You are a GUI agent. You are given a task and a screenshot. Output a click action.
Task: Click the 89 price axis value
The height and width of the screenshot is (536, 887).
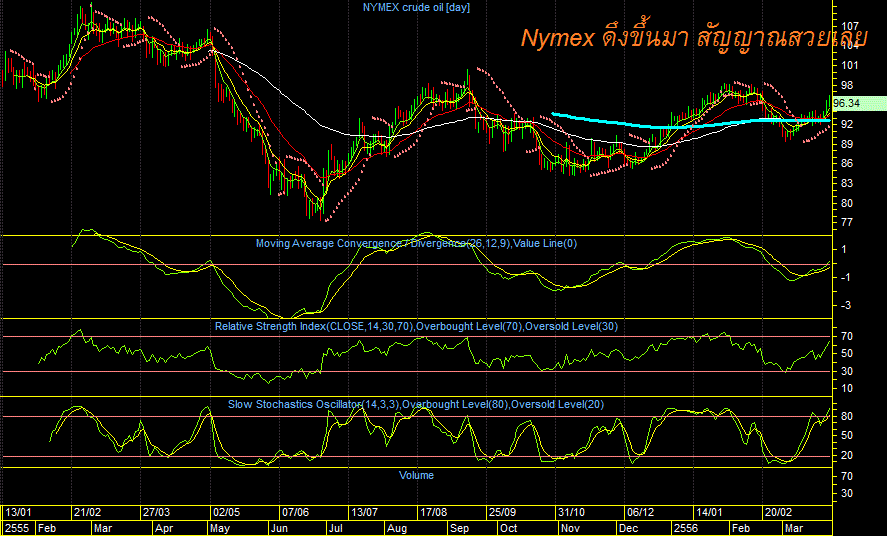tap(847, 144)
